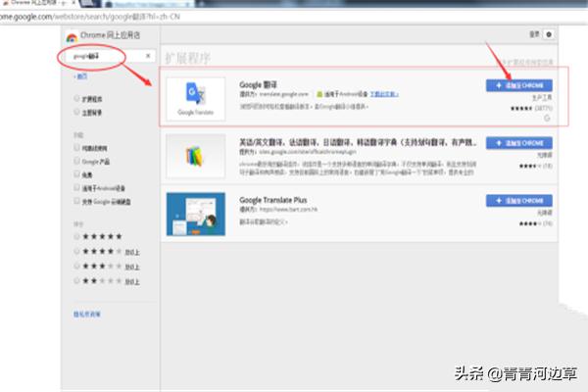Click the 登录 sign-in link
Image resolution: width=588 pixels, height=392 pixels.
[x=535, y=34]
